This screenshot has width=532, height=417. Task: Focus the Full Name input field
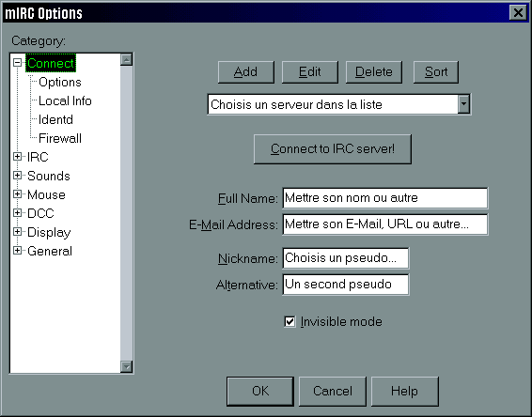click(385, 198)
